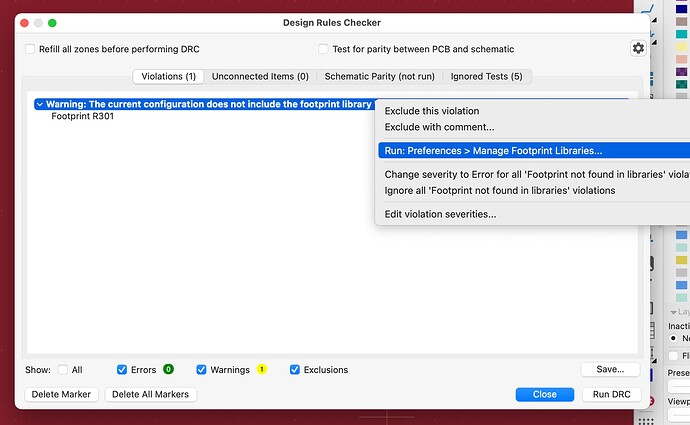Viewport: 690px width, 425px height.
Task: Open DRC settings gear icon
Action: (637, 48)
